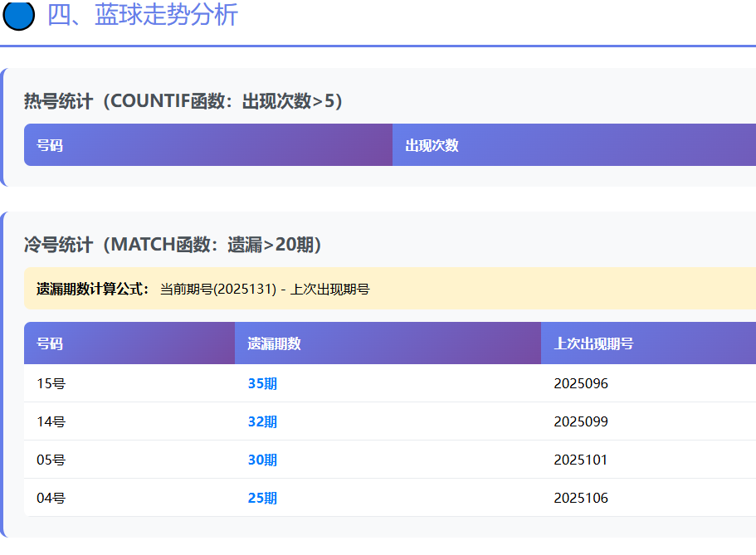
Task: Click the 2025106 issue number cell
Action: pyautogui.click(x=581, y=498)
